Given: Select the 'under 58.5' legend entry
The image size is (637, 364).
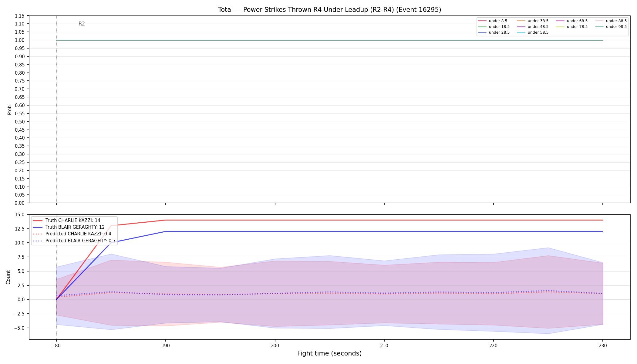Looking at the screenshot, I should 533,32.
